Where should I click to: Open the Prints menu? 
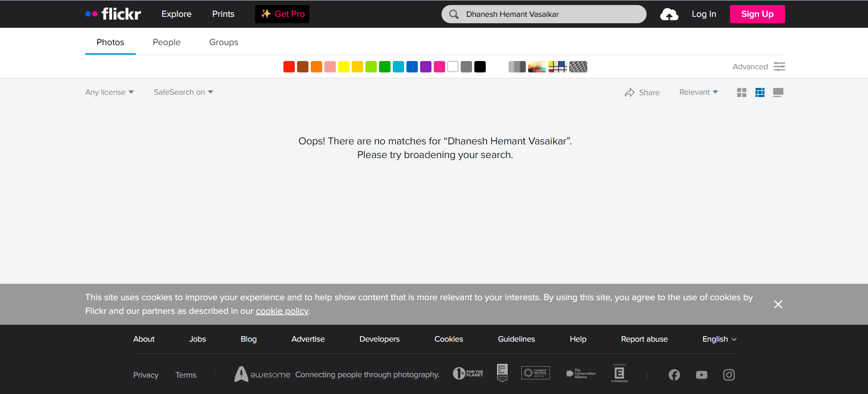[223, 14]
